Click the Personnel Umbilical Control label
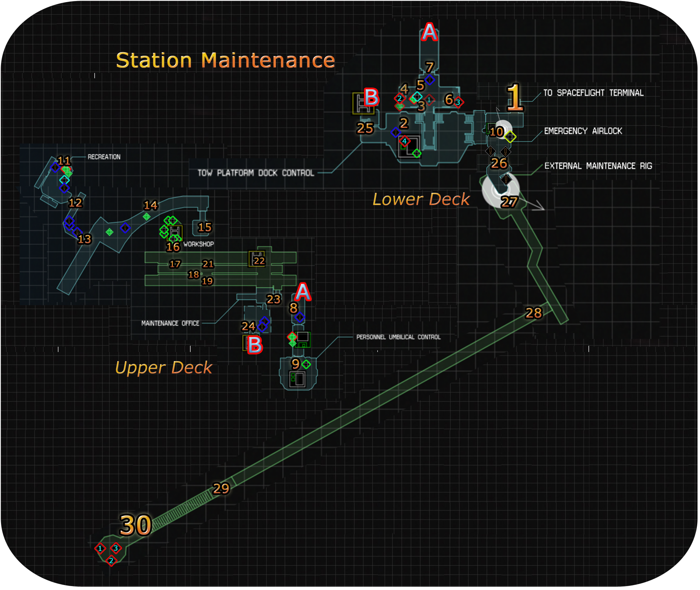This screenshot has width=700, height=590. point(398,337)
